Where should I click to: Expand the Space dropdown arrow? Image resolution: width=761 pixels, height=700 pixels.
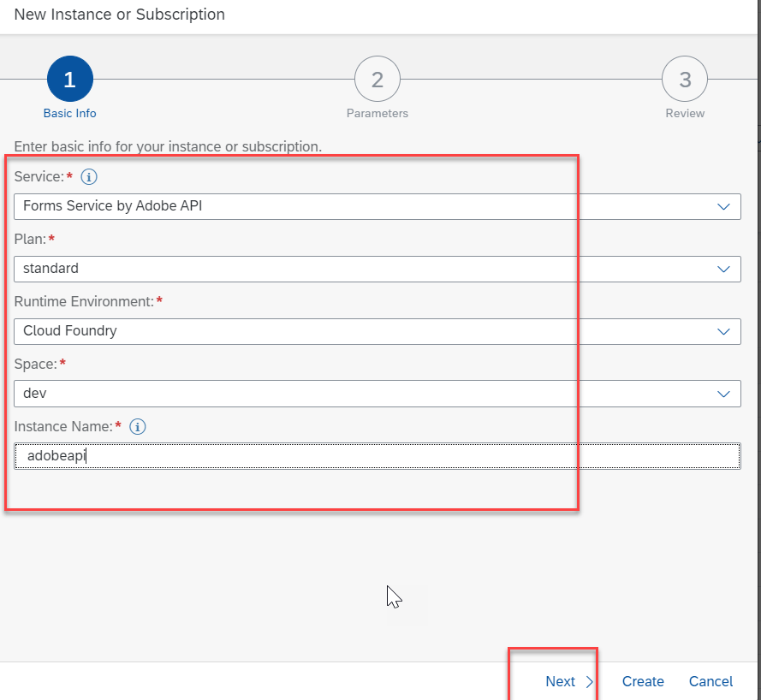coord(723,394)
